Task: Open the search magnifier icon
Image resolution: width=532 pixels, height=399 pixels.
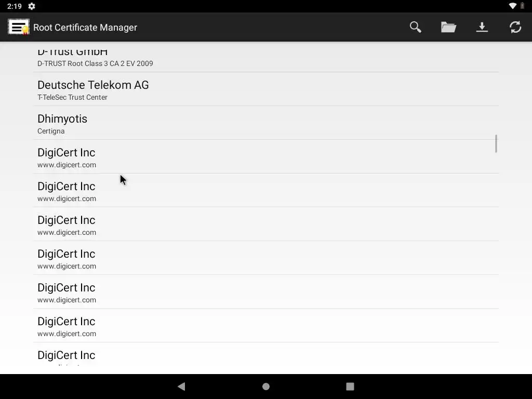Action: point(415,27)
